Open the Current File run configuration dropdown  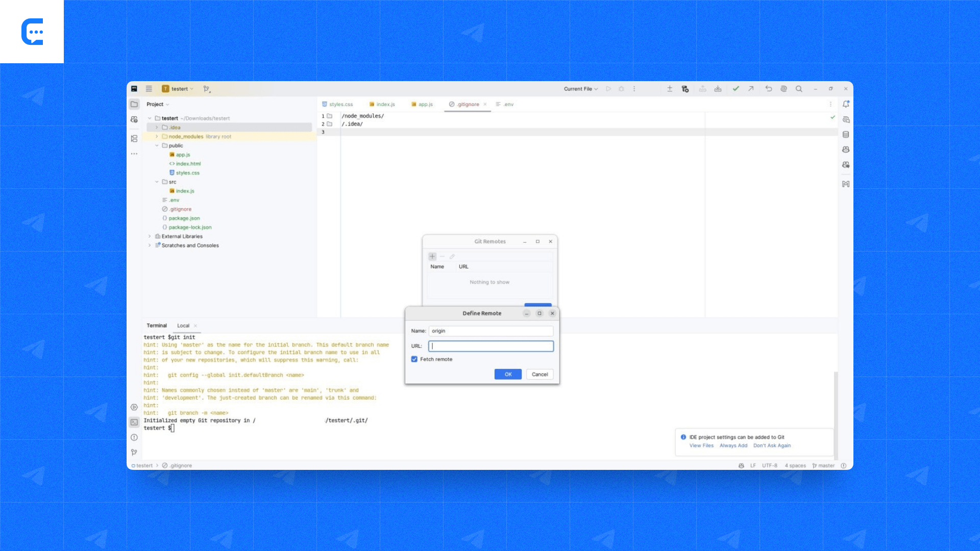coord(580,89)
